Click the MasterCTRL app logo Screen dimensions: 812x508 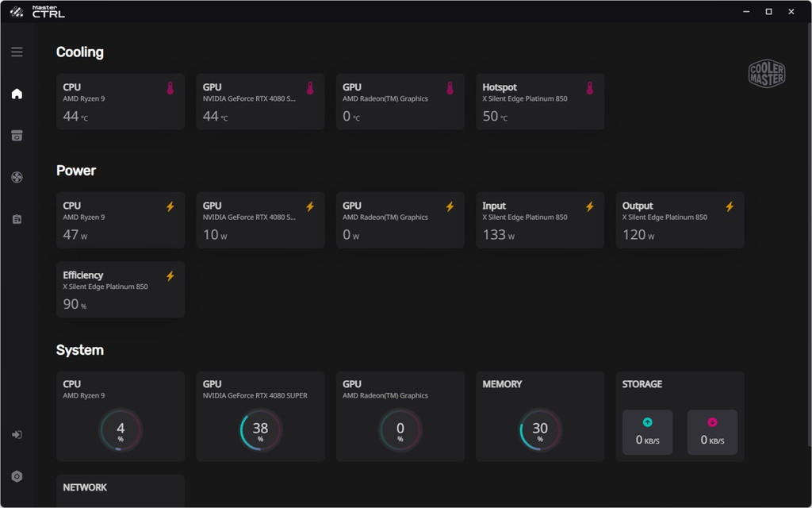click(37, 11)
